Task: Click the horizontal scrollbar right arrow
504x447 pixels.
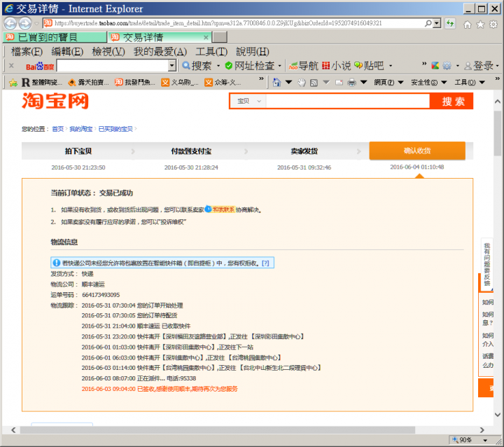Action: pyautogui.click(x=482, y=430)
